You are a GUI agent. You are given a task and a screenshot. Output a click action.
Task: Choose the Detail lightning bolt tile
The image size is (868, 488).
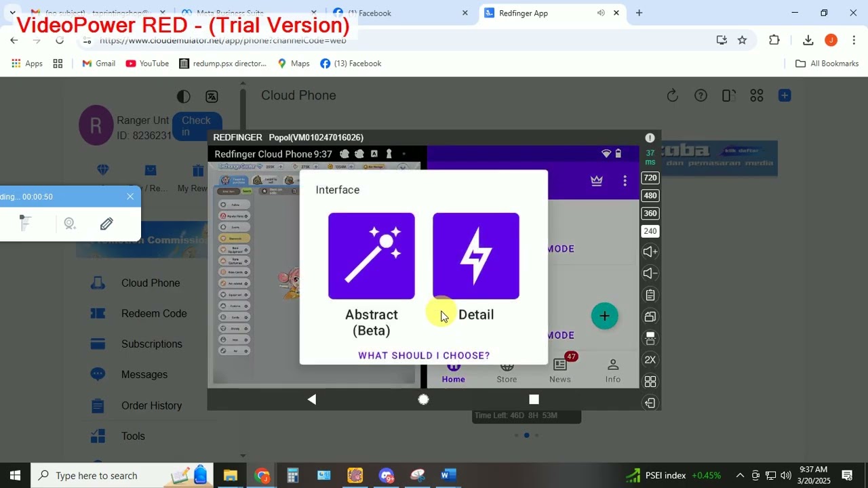476,256
